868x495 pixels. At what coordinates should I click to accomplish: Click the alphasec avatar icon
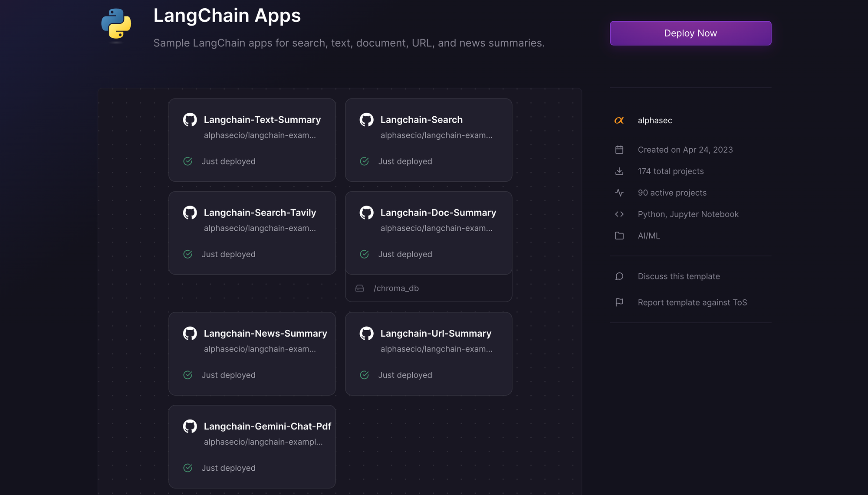619,120
